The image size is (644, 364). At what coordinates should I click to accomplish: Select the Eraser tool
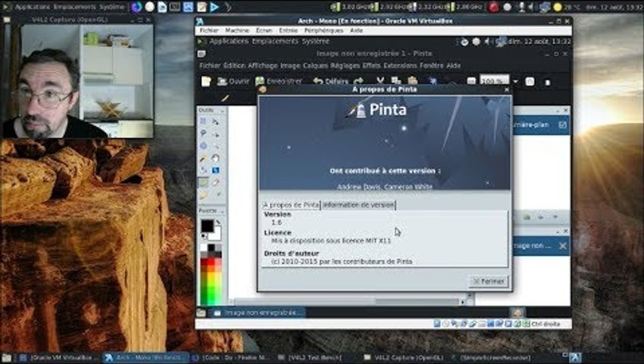(216, 182)
